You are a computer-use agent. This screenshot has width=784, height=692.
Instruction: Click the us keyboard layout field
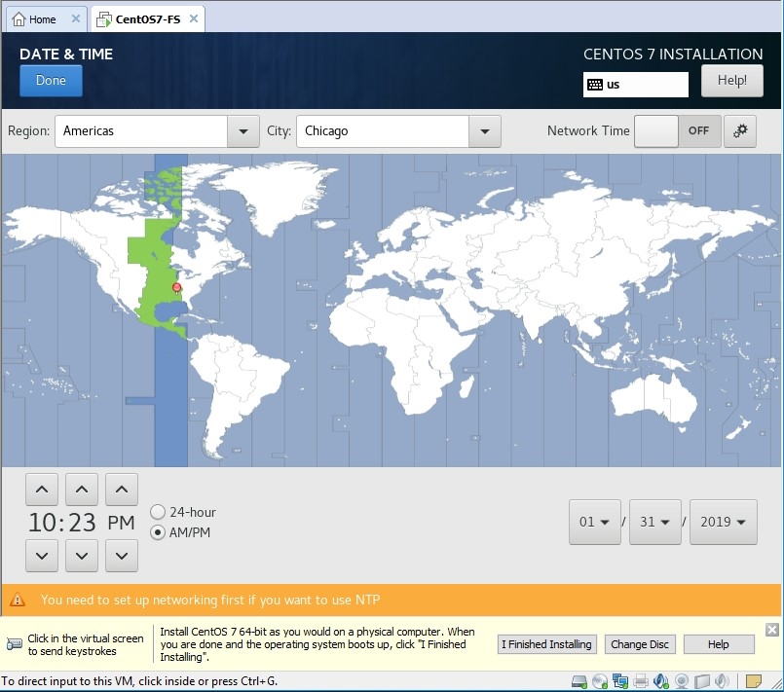pos(635,85)
